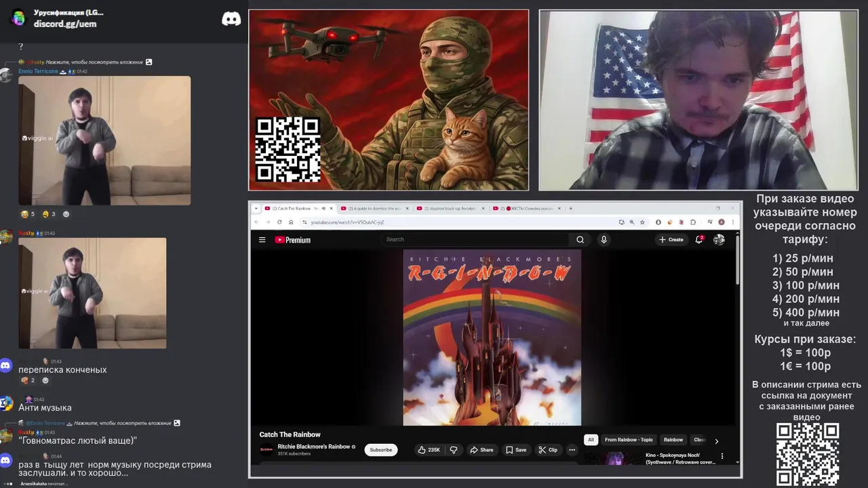The height and width of the screenshot is (488, 868).
Task: Open options dots for Kino - Spokoynaya Noch' video
Action: (x=722, y=456)
